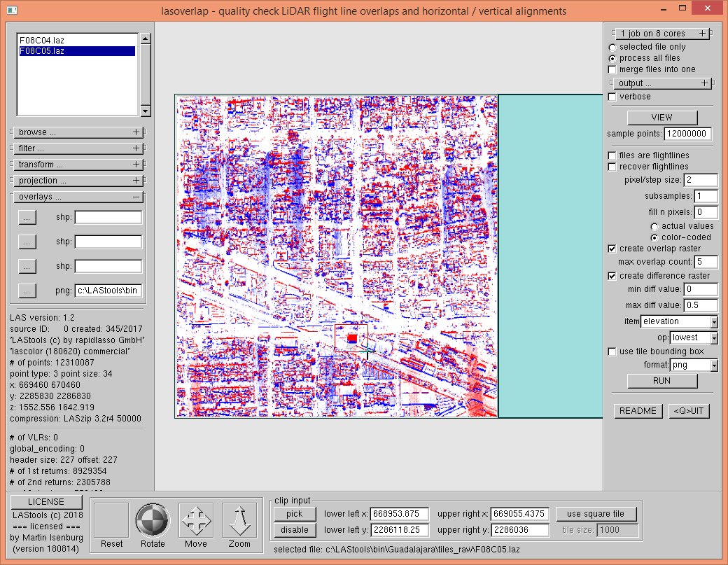Click the Zoom arrow icon
Screen dimensions: 728x565
click(x=239, y=520)
